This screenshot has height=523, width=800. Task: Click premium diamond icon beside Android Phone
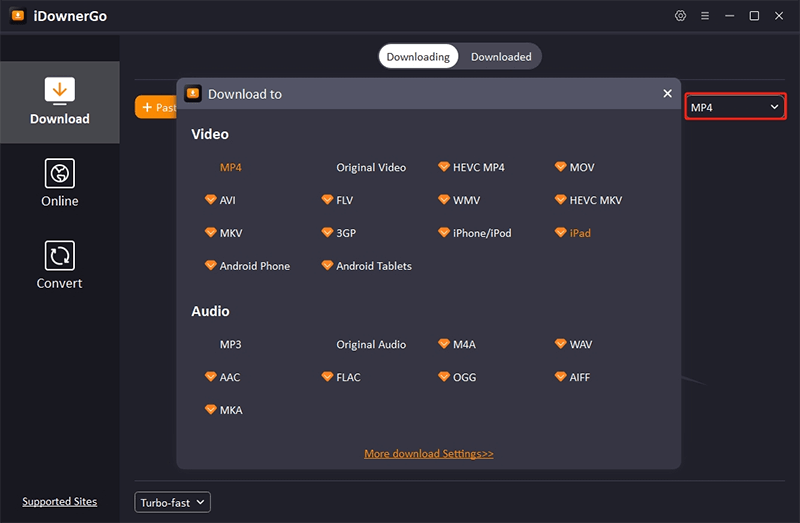(210, 265)
